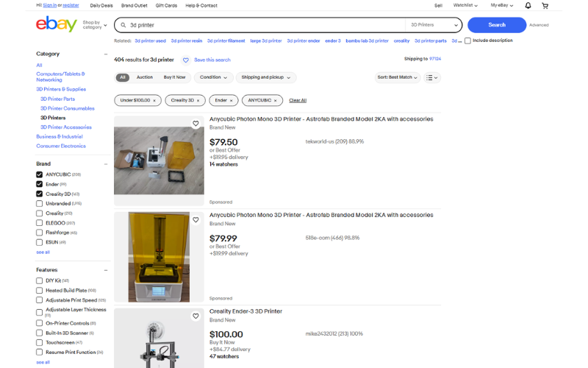The width and height of the screenshot is (588, 368).
Task: Remove the ANYCUBIC filter chip
Action: [x=275, y=101]
